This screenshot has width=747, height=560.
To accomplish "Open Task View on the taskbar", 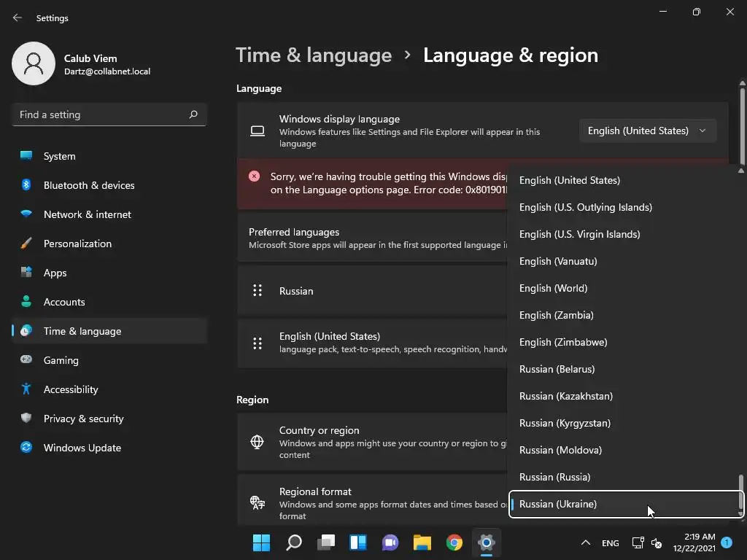I will pyautogui.click(x=326, y=542).
